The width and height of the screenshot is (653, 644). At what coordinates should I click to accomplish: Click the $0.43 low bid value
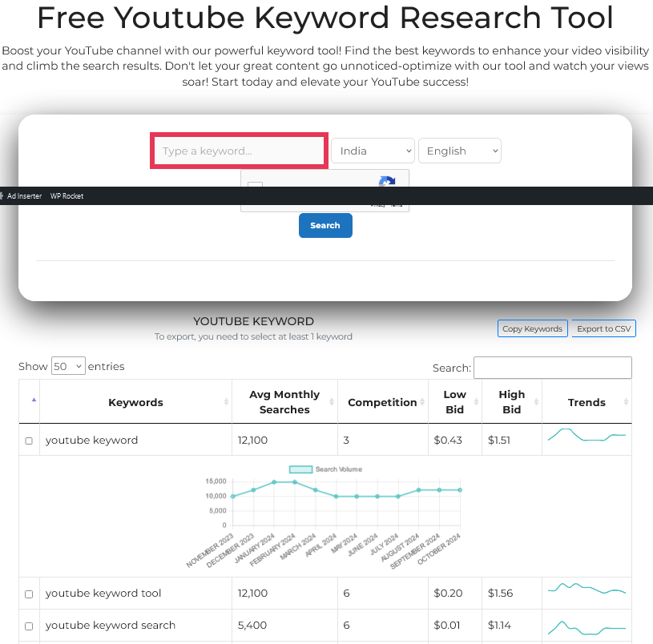click(x=448, y=440)
